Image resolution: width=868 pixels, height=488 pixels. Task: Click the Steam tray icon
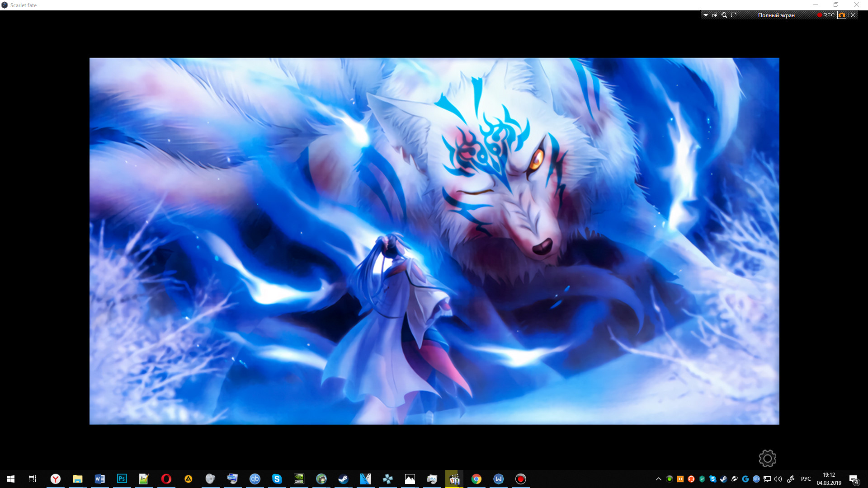click(x=724, y=479)
